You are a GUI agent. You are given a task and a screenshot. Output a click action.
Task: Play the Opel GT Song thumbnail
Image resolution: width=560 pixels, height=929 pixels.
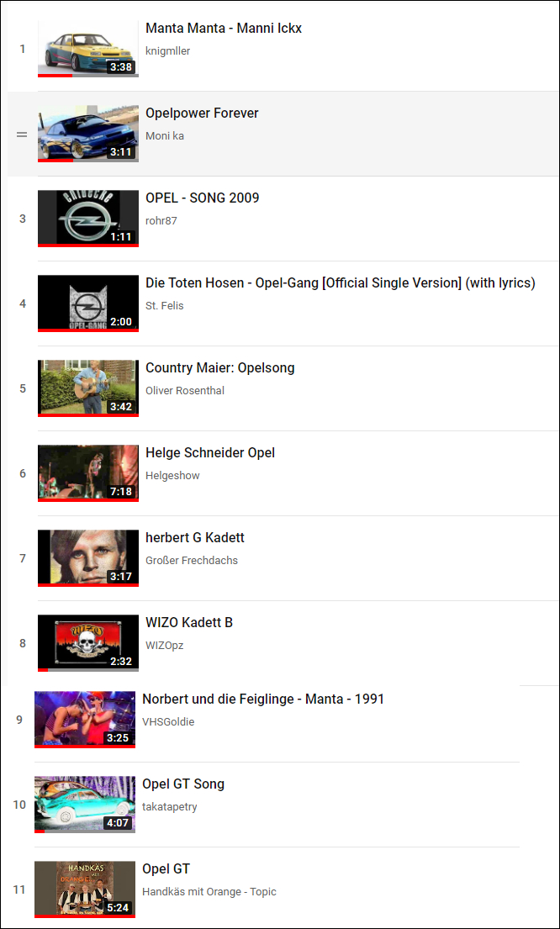pos(85,805)
